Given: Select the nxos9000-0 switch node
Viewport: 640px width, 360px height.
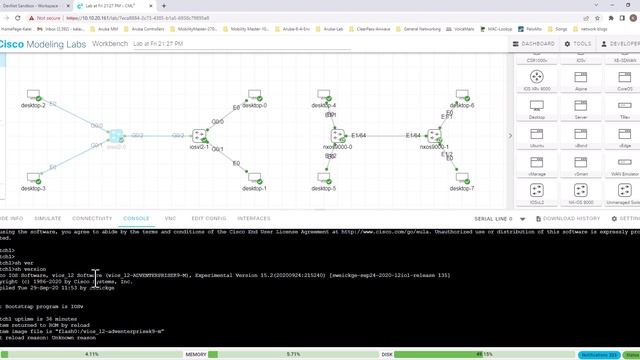Looking at the screenshot, I should point(338,136).
